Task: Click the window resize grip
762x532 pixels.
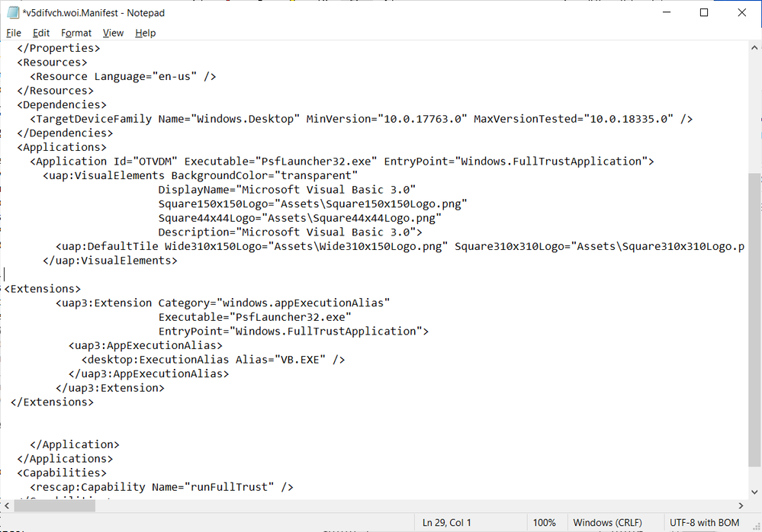Action: [756, 526]
